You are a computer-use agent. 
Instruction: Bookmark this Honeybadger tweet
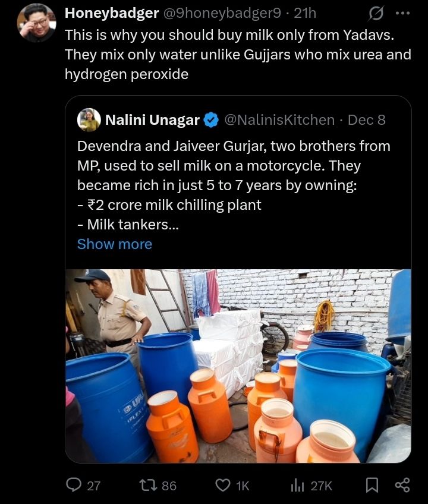click(372, 485)
